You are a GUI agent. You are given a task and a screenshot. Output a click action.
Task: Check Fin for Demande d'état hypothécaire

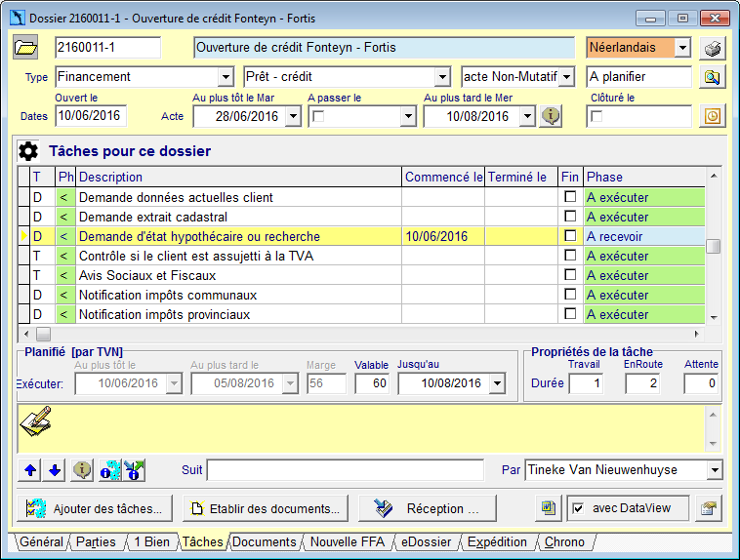pyautogui.click(x=570, y=236)
